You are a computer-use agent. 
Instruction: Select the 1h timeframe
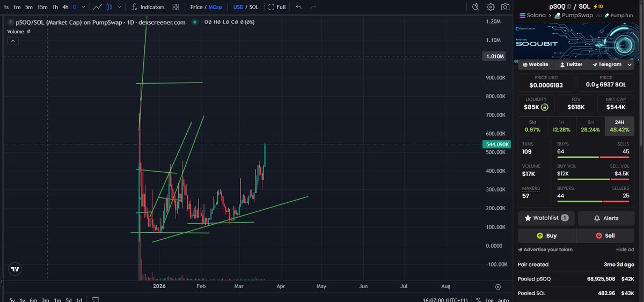point(55,7)
